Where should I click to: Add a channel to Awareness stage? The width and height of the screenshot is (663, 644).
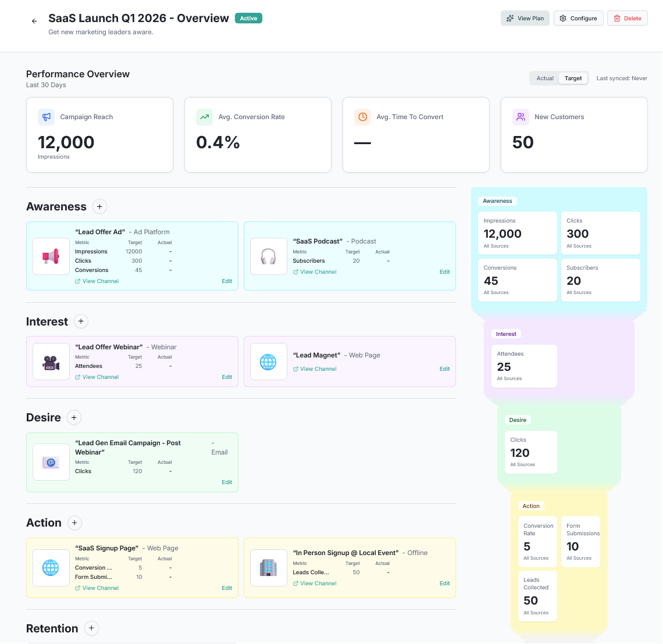tap(99, 206)
